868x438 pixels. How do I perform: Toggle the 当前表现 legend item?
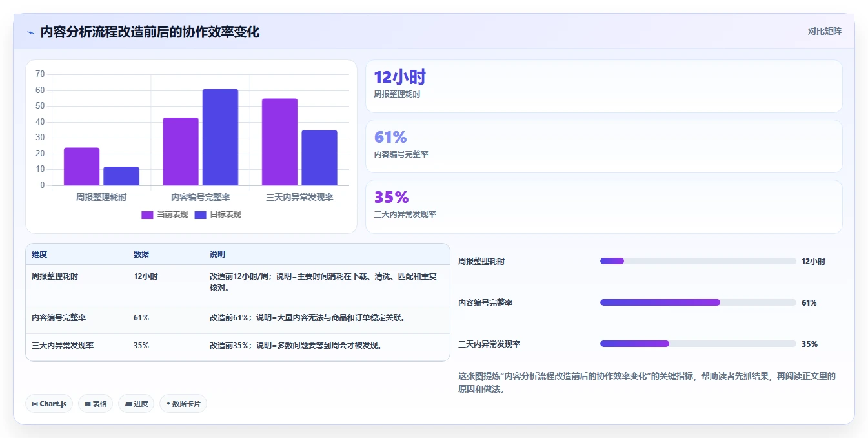(163, 214)
